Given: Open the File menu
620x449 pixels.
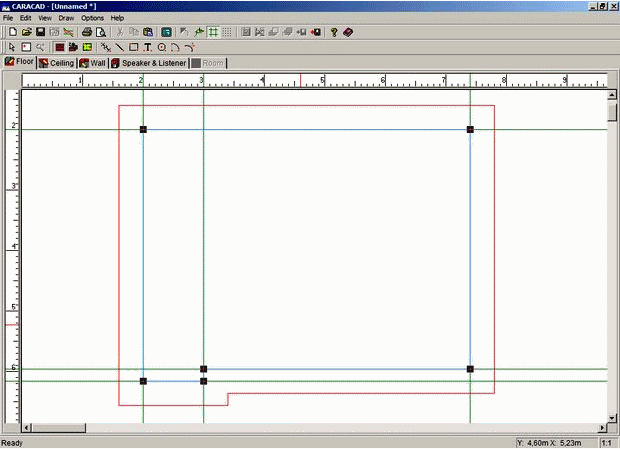Looking at the screenshot, I should pos(8,18).
